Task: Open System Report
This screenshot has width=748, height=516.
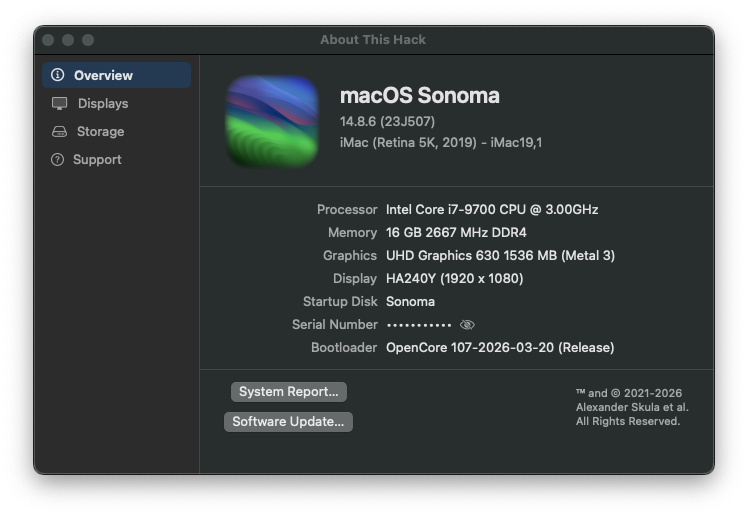Action: click(289, 391)
